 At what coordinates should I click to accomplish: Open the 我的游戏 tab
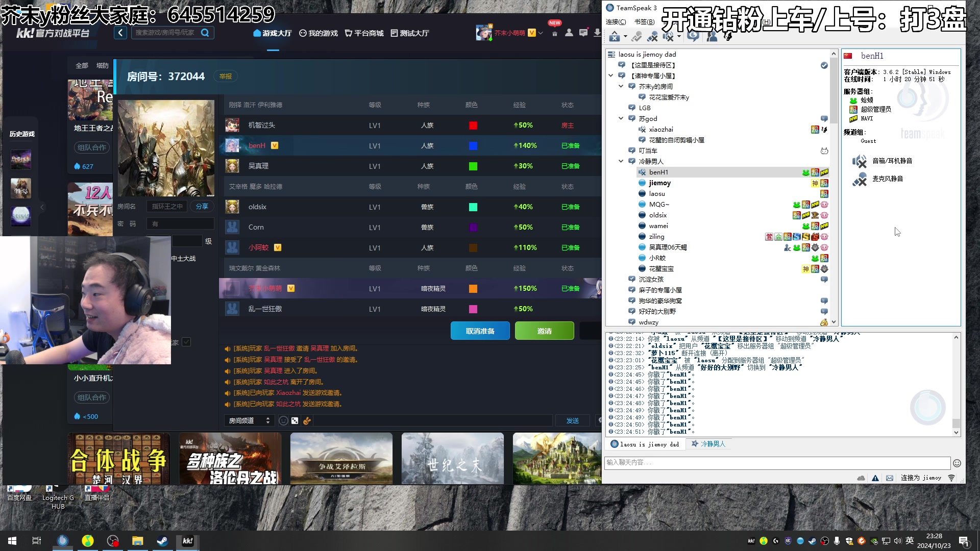point(318,33)
